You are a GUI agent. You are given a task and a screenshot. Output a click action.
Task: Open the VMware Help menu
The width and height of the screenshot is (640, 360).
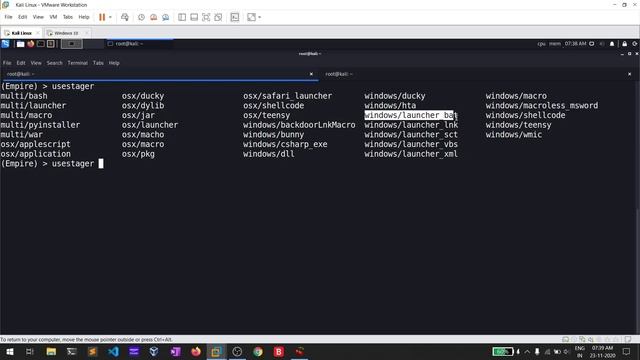84,17
